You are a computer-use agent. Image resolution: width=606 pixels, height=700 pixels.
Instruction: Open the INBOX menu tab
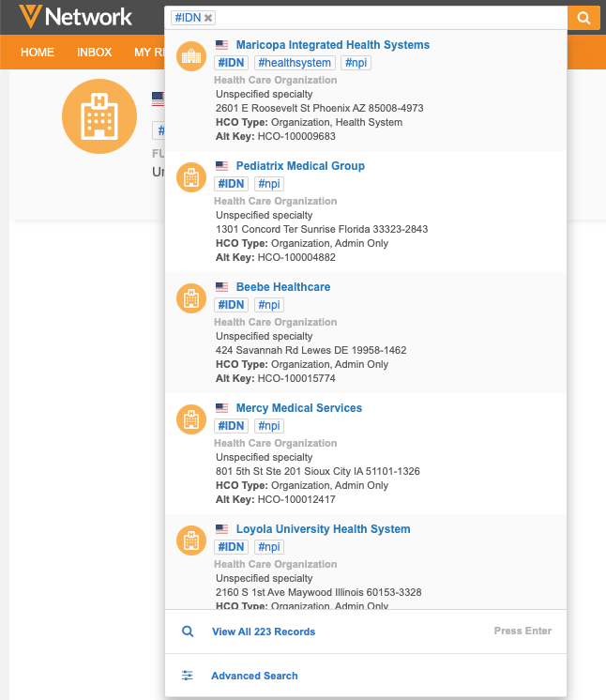click(95, 53)
